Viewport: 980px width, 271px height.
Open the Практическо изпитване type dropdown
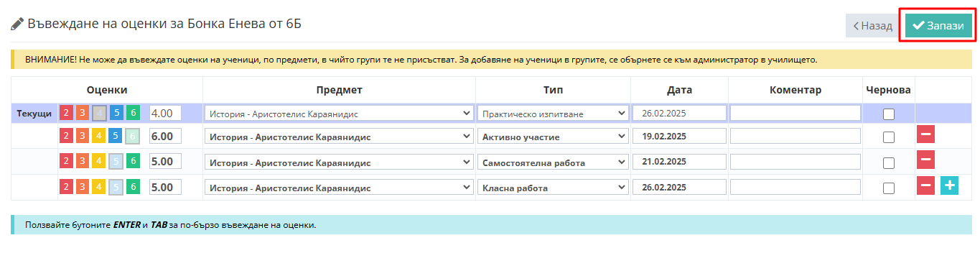pos(553,114)
